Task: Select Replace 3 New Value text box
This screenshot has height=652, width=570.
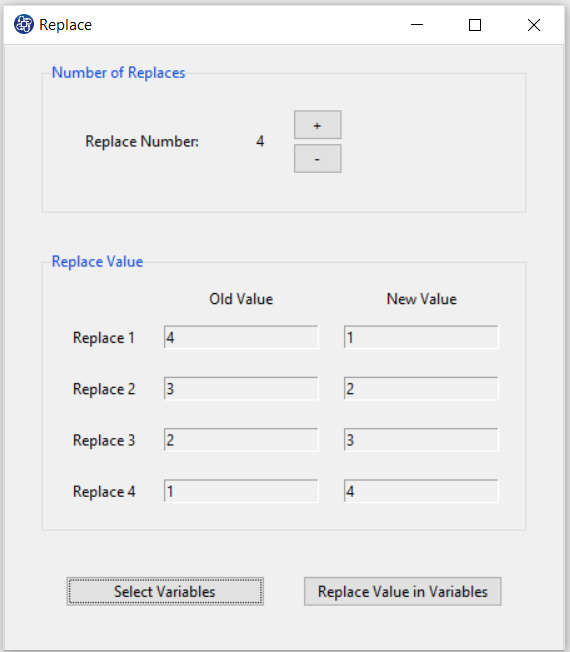Action: pos(421,440)
